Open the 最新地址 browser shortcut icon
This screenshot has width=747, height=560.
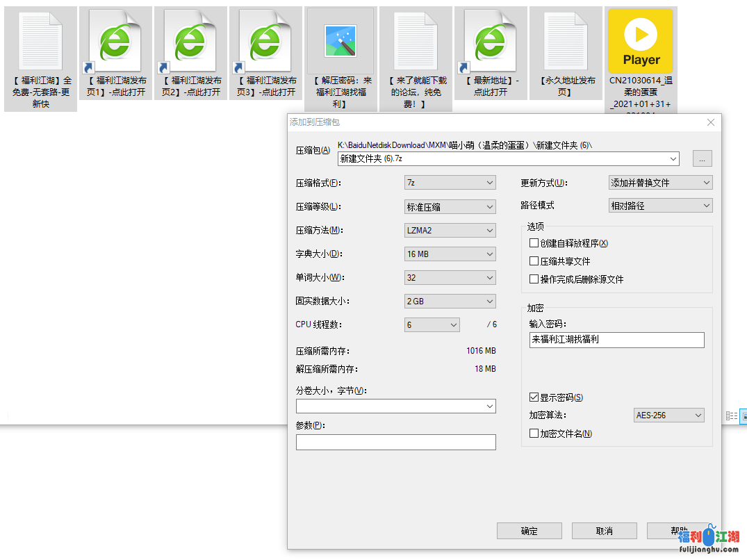point(491,42)
